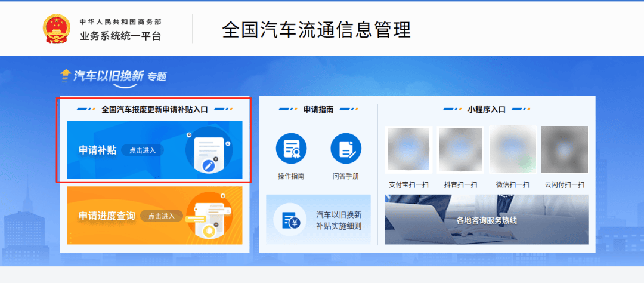The image size is (644, 283).
Task: Click the 云闪付扫一扫 caption
Action: coord(564,184)
